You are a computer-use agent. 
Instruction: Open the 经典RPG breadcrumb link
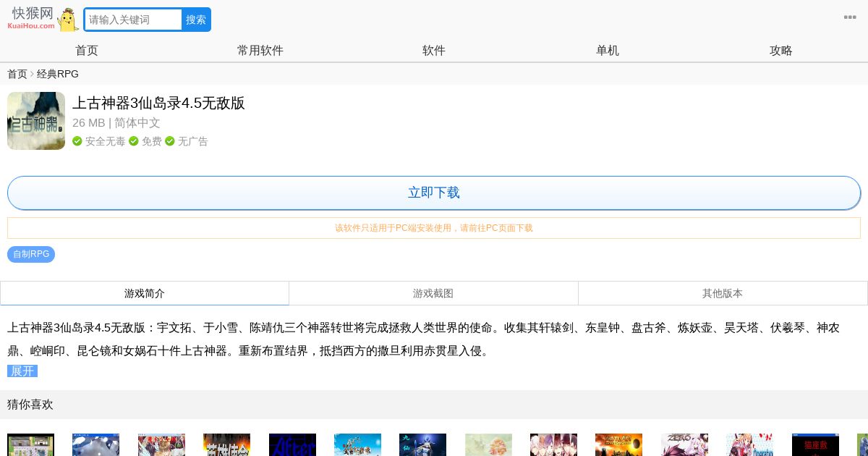pyautogui.click(x=58, y=74)
